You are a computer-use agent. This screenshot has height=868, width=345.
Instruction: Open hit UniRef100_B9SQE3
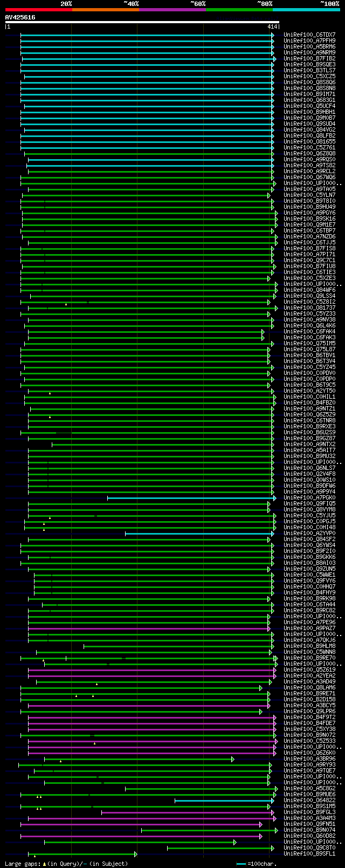pos(309,64)
